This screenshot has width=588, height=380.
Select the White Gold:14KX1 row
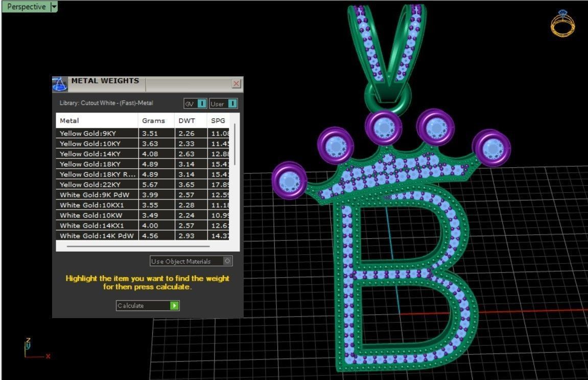click(143, 226)
